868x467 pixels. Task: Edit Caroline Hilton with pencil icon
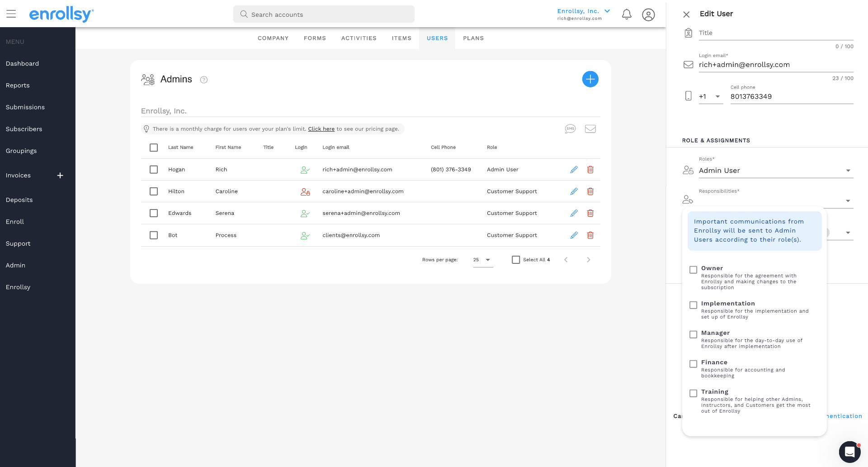(574, 191)
